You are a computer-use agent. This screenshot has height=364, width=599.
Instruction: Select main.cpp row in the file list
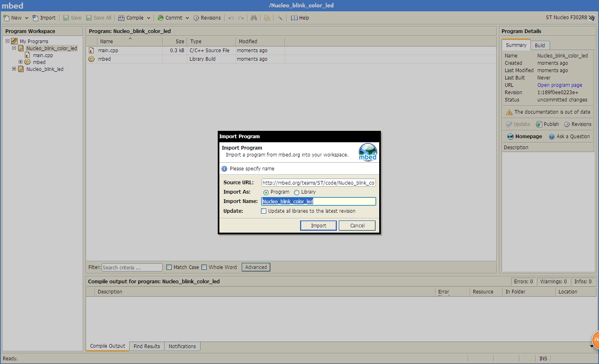(291, 51)
